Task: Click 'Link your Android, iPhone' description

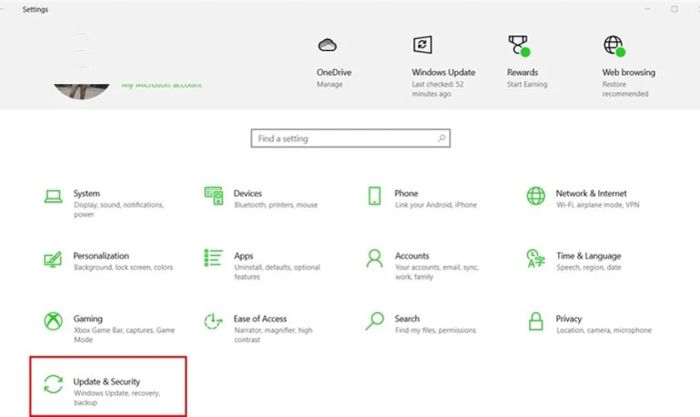Action: [x=436, y=205]
